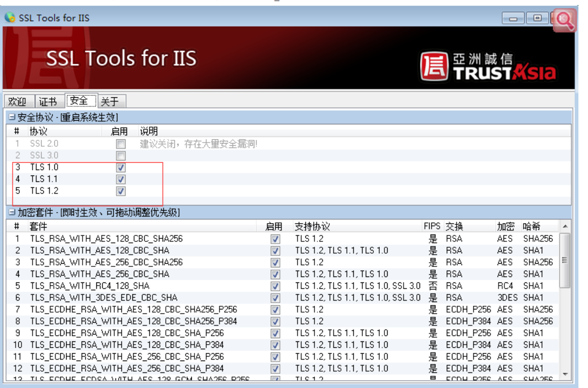Screen dimensions: 588x388
Task: Maximize the SSL Tools window
Action: point(537,18)
